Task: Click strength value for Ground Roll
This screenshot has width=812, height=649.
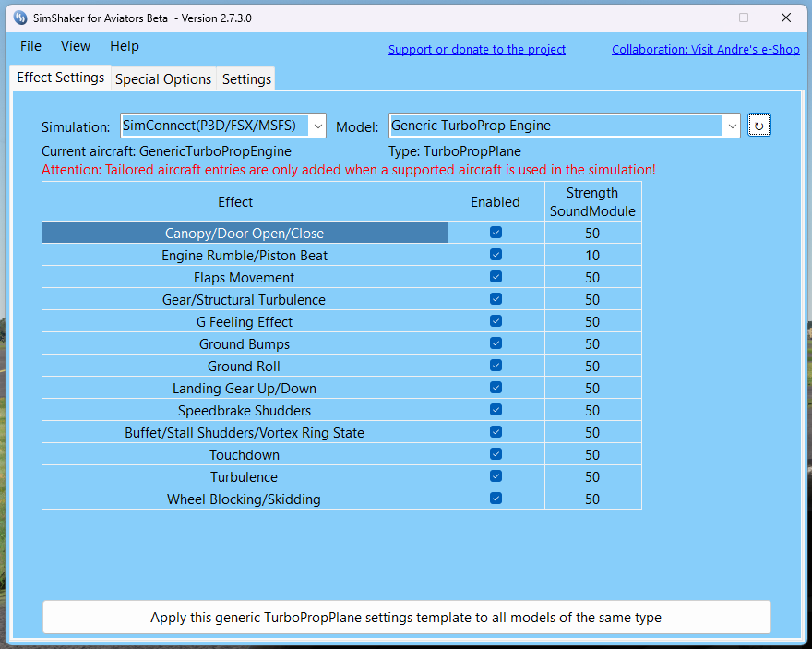Action: [x=592, y=367]
